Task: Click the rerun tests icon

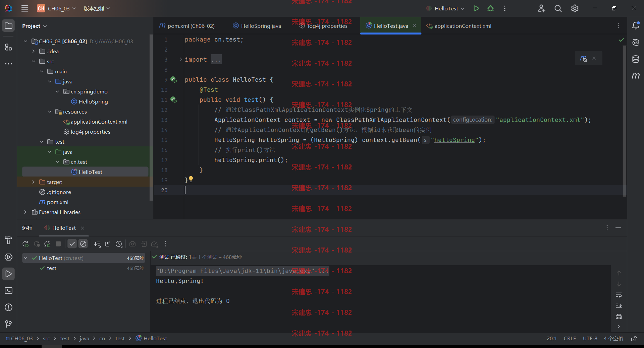Action: pos(25,244)
